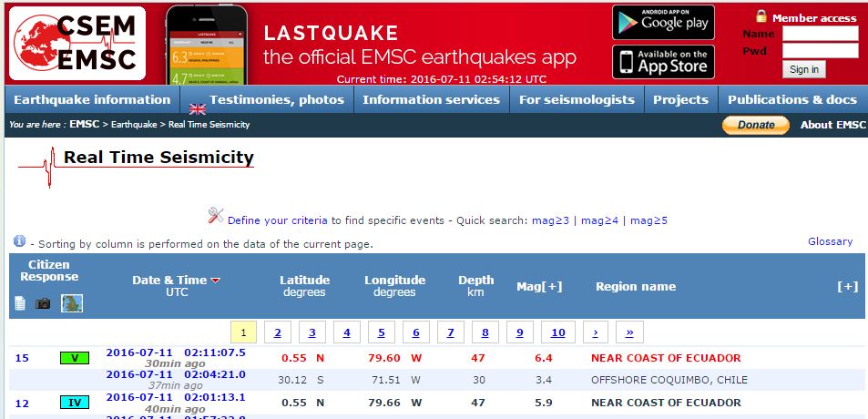Click the map icon under Citizen Response
Image resolution: width=868 pixels, height=419 pixels.
tap(72, 303)
